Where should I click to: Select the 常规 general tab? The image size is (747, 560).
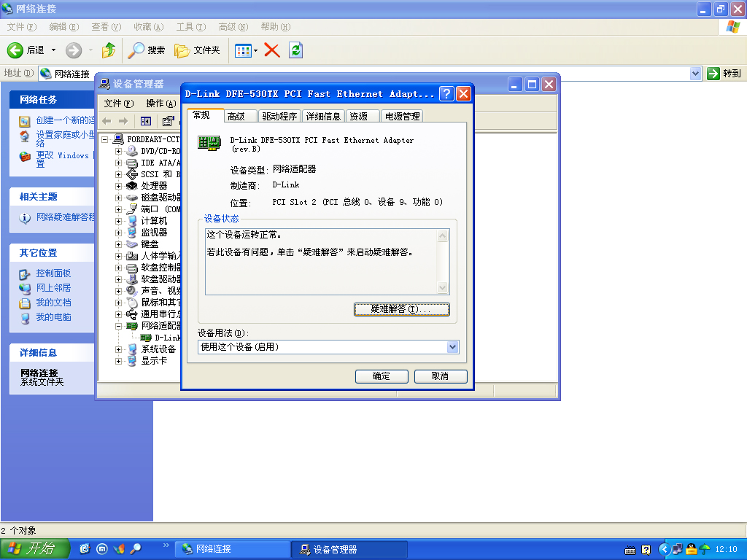click(205, 115)
